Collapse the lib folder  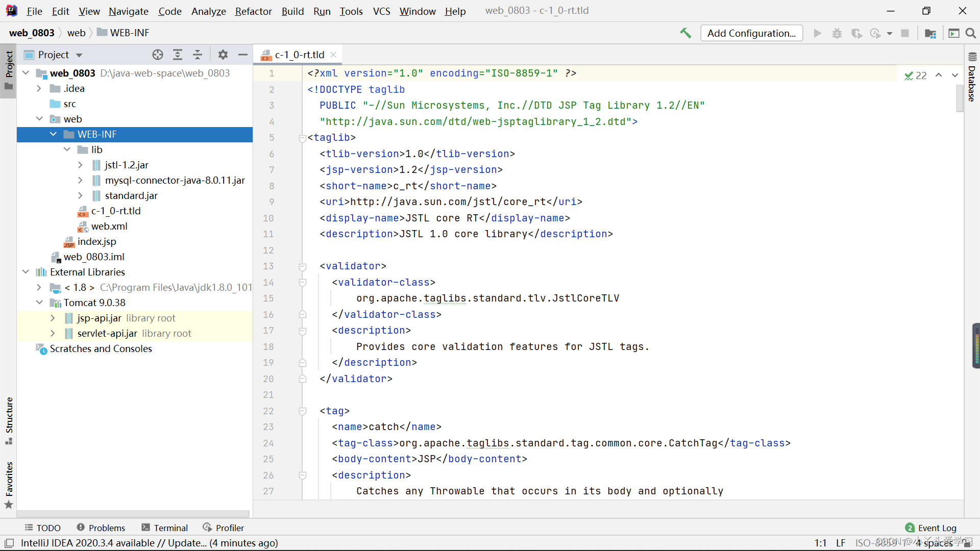67,149
